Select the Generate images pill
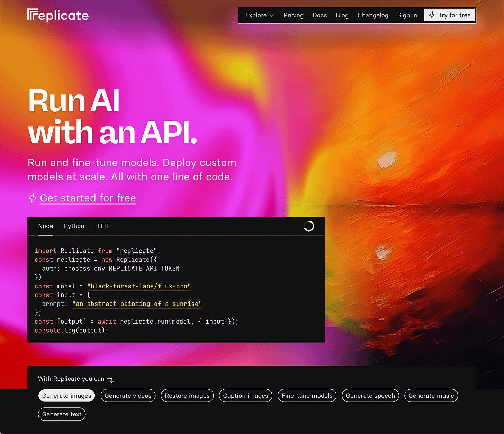Screen dimensions: 504x434 point(66,396)
